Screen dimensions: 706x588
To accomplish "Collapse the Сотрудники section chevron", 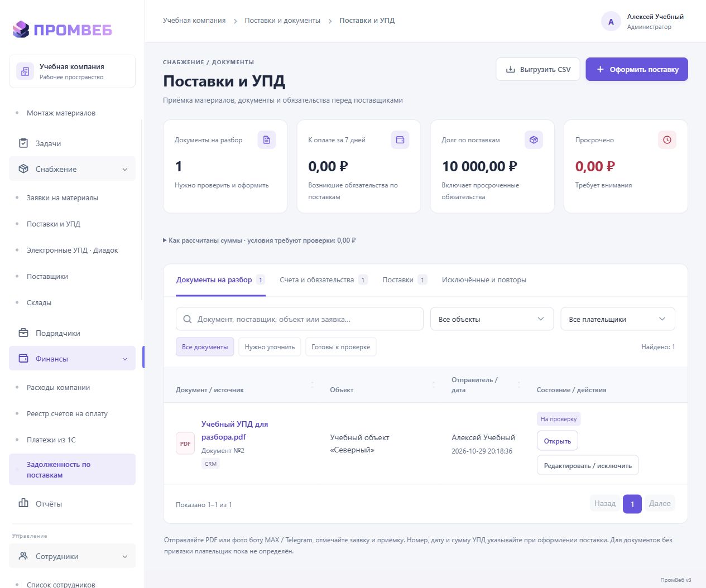I will tap(125, 557).
